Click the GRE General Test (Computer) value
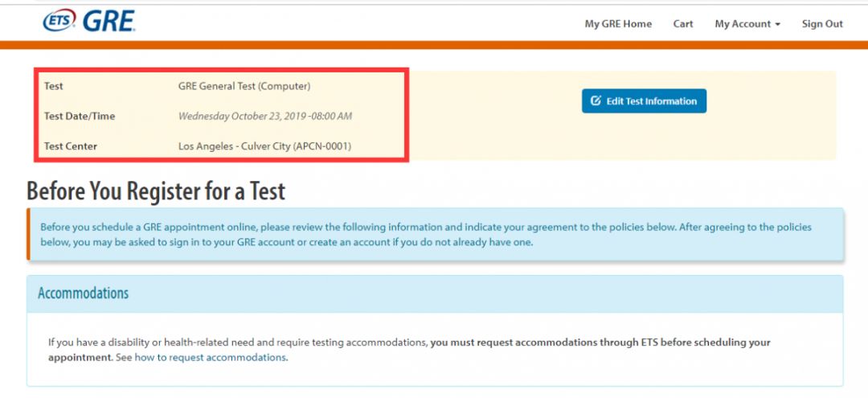Viewport: 868px width, 398px height. coord(244,86)
